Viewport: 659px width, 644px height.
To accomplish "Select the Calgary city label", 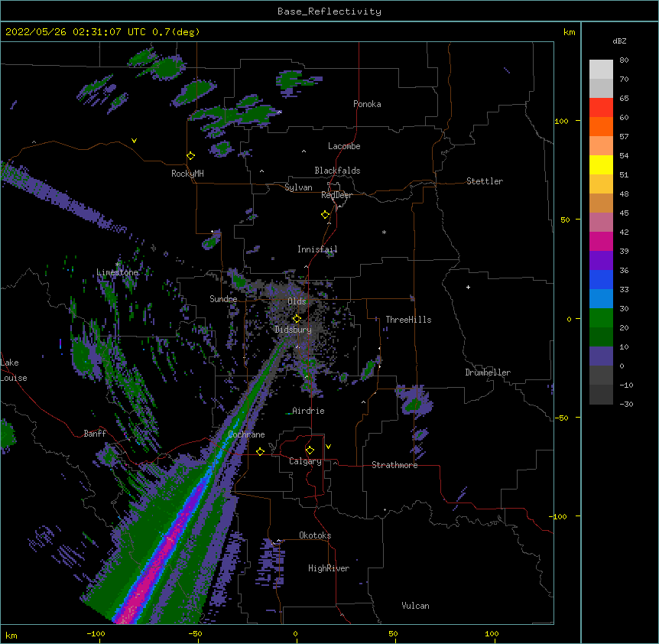I will (x=305, y=461).
